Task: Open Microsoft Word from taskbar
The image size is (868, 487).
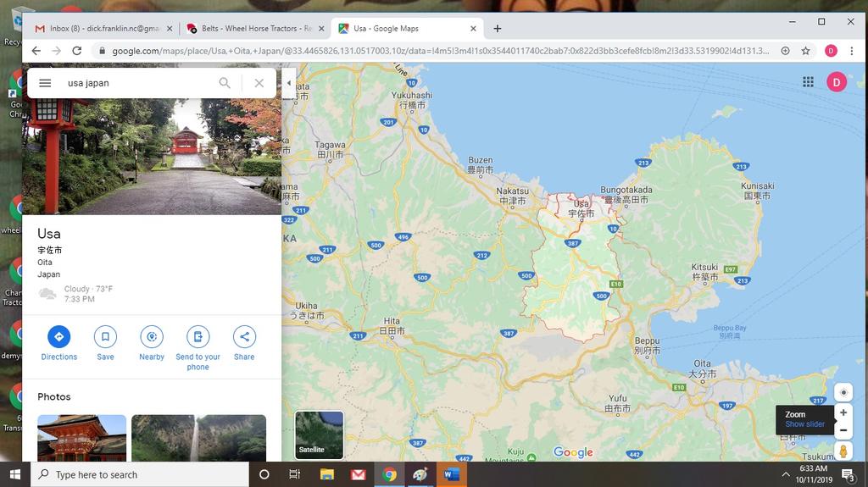Action: pos(452,474)
